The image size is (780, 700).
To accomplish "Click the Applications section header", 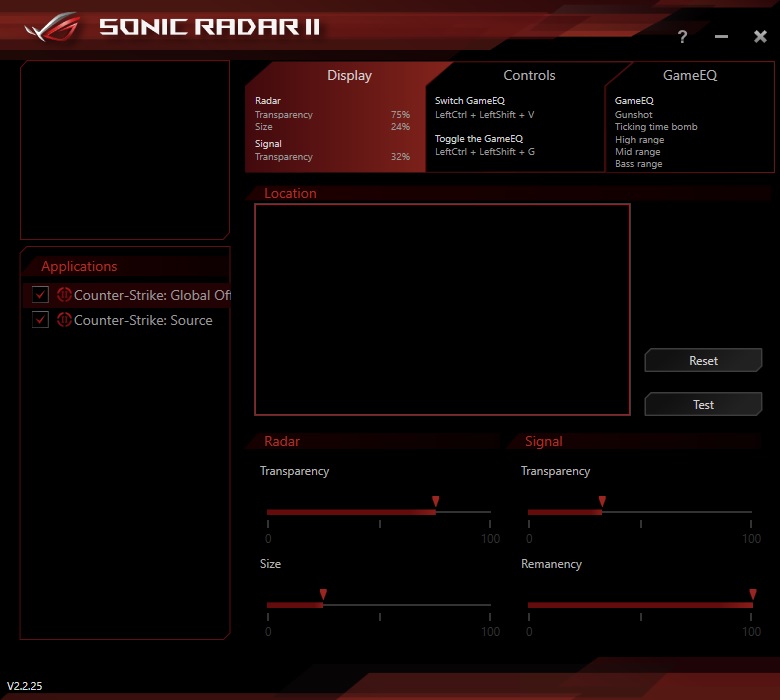I will click(79, 266).
